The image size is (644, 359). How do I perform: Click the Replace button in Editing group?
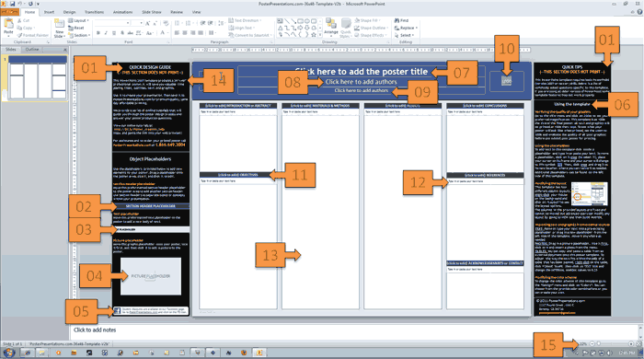(x=406, y=28)
